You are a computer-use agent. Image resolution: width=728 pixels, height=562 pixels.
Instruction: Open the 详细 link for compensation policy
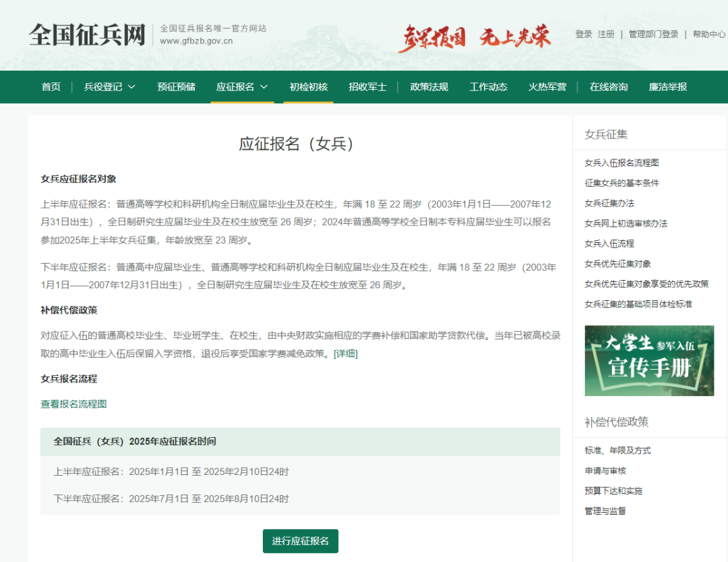(346, 354)
